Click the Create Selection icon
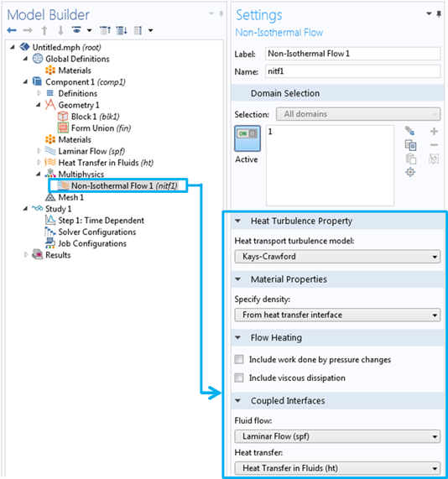 point(409,131)
